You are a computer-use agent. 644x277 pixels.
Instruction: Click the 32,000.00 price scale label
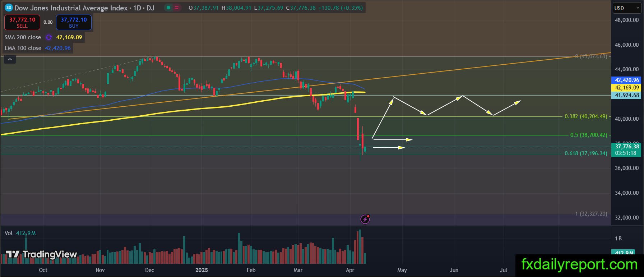pyautogui.click(x=627, y=218)
